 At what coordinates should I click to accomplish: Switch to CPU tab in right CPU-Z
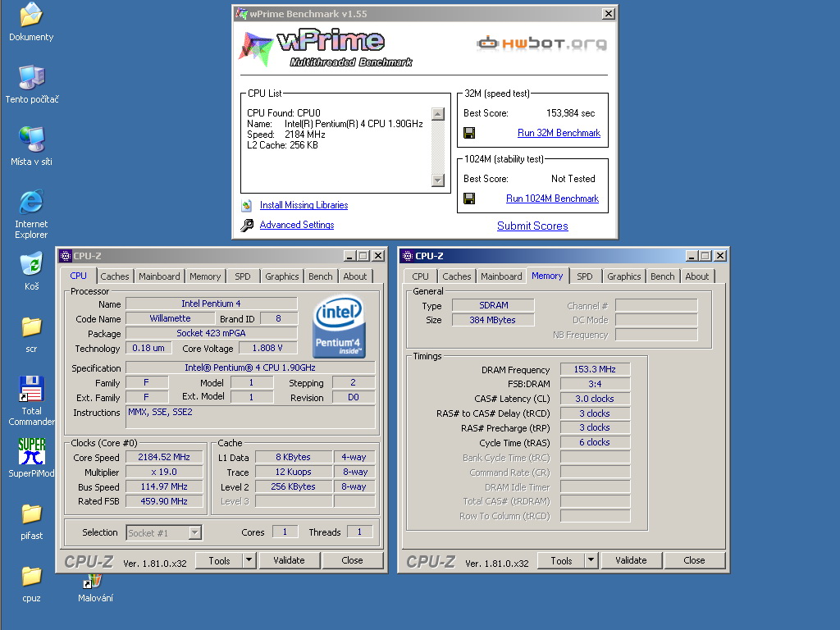pos(420,276)
